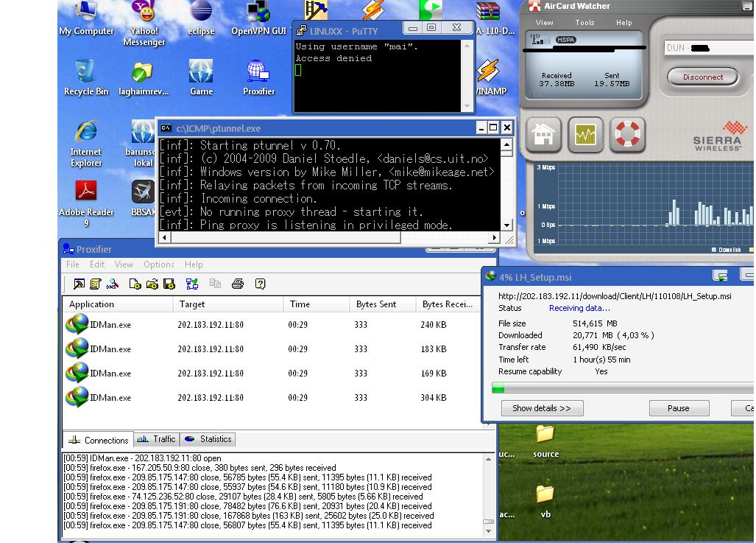The image size is (756, 543).
Task: Click Show details button in download dialog
Action: [542, 408]
